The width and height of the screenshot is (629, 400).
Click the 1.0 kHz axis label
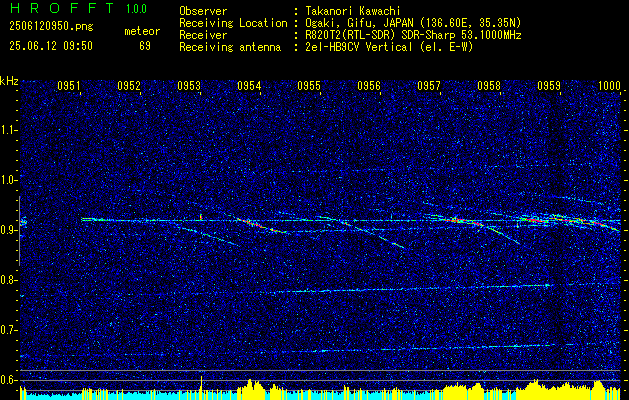(9, 180)
